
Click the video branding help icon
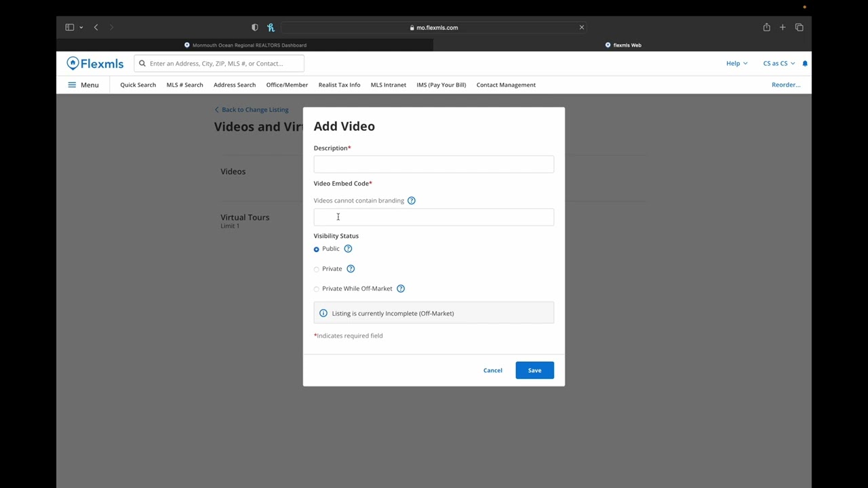[412, 201]
